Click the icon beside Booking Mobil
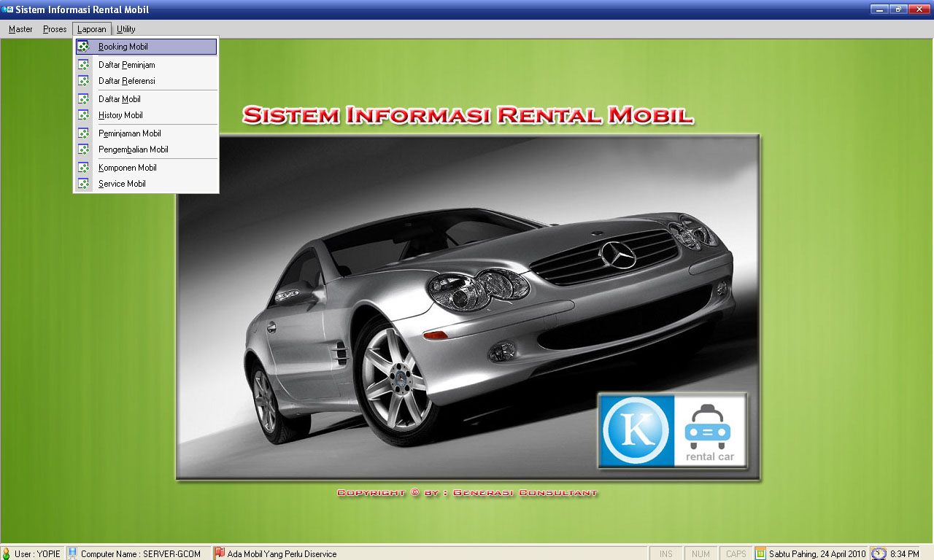 point(84,47)
